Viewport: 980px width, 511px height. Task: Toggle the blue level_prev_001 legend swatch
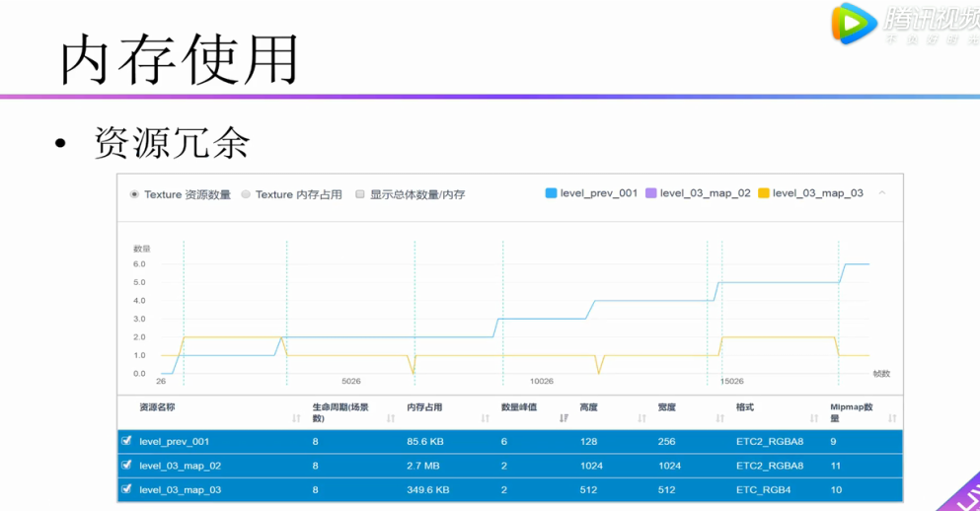click(x=551, y=193)
